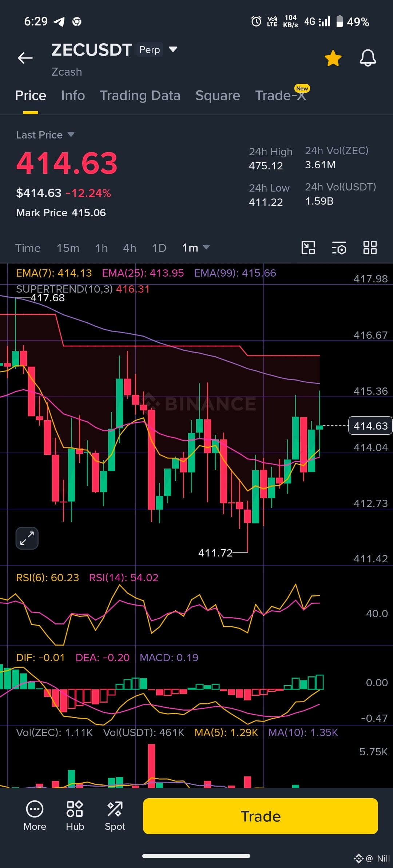
Task: Tap the 24h Vol(USDT) 1.59B value
Action: pyautogui.click(x=319, y=201)
